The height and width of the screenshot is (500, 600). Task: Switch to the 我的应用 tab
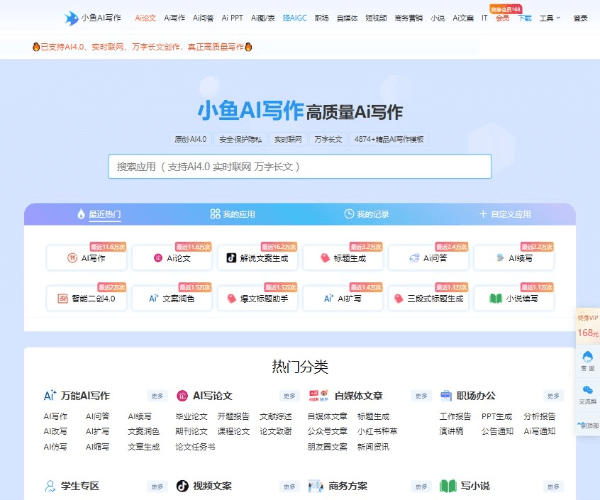[232, 214]
